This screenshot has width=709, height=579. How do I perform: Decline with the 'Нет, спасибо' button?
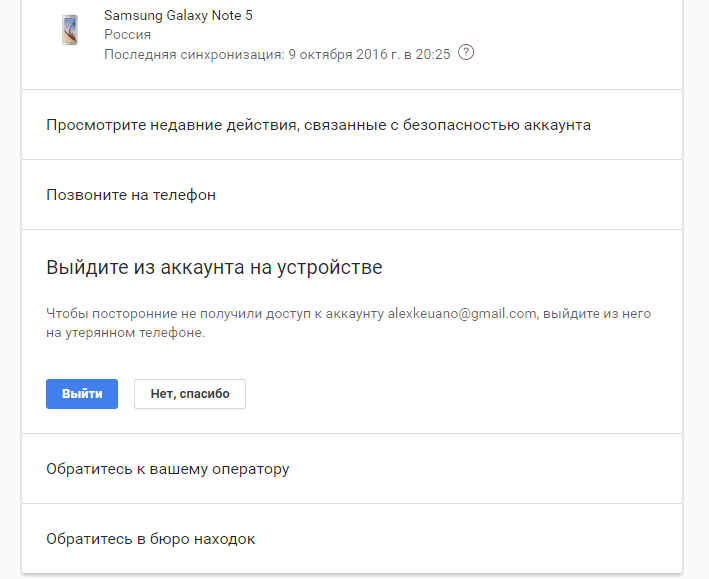click(190, 394)
